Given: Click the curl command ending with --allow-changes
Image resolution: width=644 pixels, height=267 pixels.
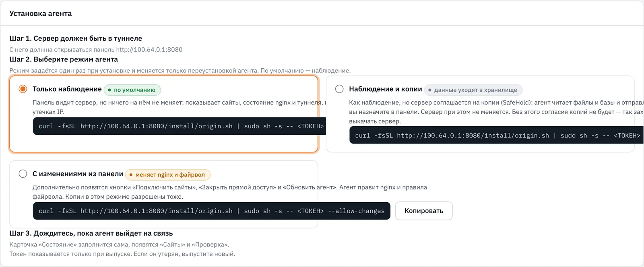Looking at the screenshot, I should [212, 211].
